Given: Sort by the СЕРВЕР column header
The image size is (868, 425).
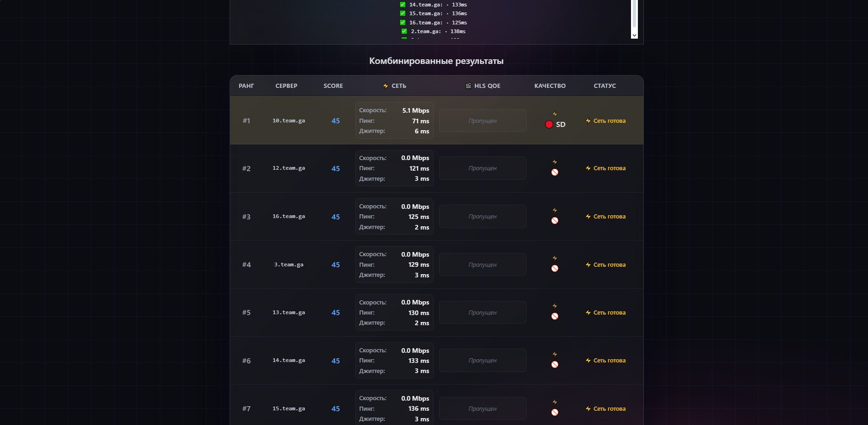Looking at the screenshot, I should click(x=286, y=86).
